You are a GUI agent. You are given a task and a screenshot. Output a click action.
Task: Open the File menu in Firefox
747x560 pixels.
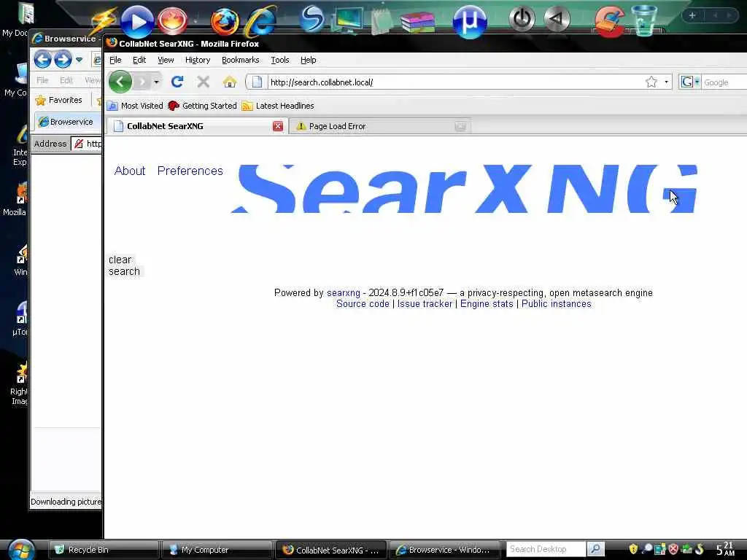(115, 60)
